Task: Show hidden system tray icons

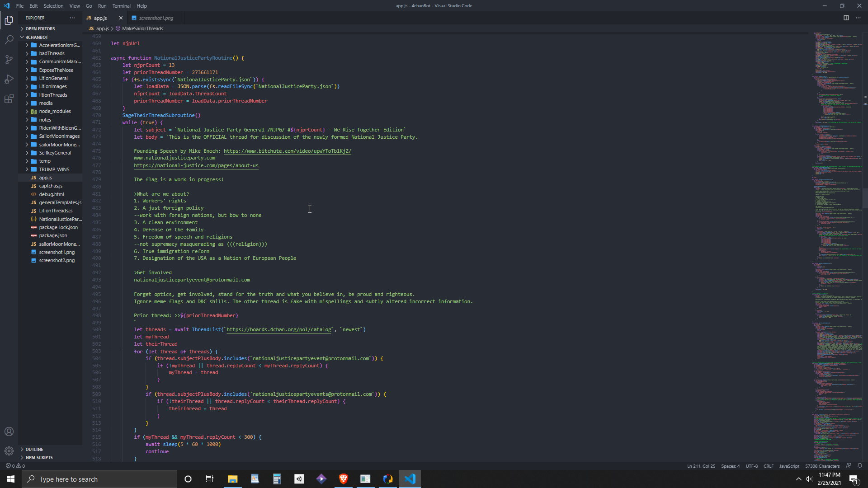Action: (x=798, y=479)
